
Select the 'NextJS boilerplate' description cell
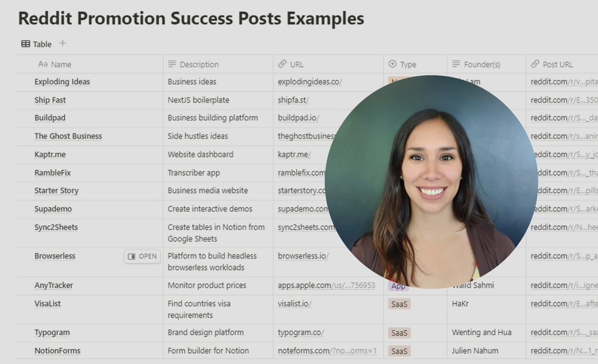pos(218,101)
